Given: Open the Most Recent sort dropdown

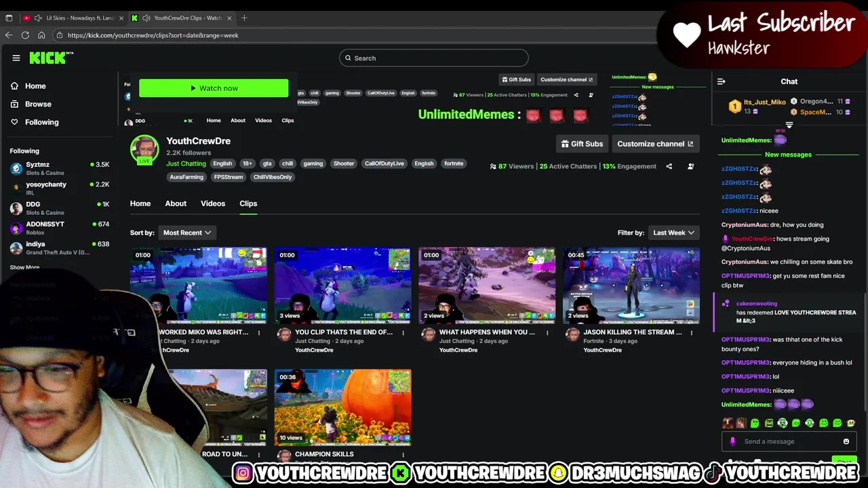Looking at the screenshot, I should click(x=187, y=232).
